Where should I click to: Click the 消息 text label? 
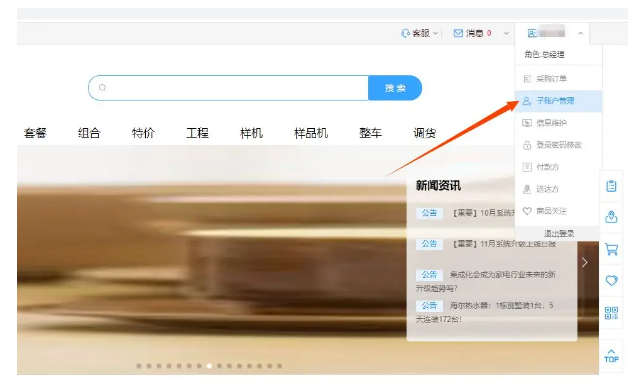(474, 33)
